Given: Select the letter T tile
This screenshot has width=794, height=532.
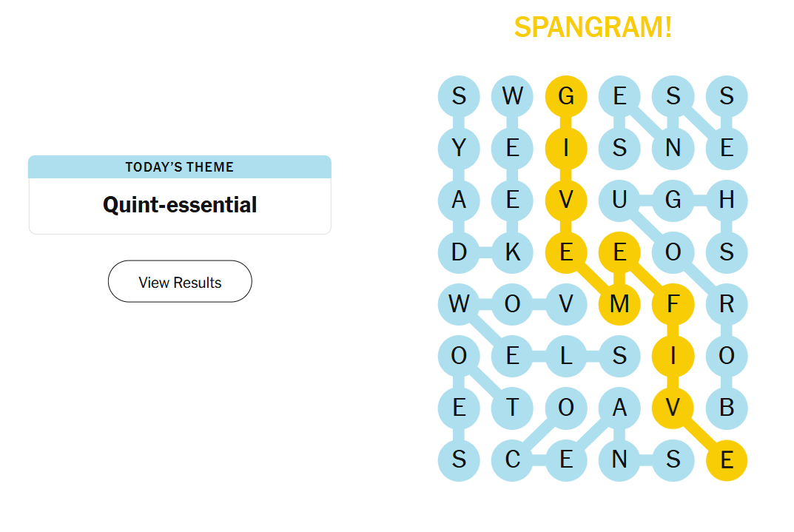Looking at the screenshot, I should pos(512,408).
